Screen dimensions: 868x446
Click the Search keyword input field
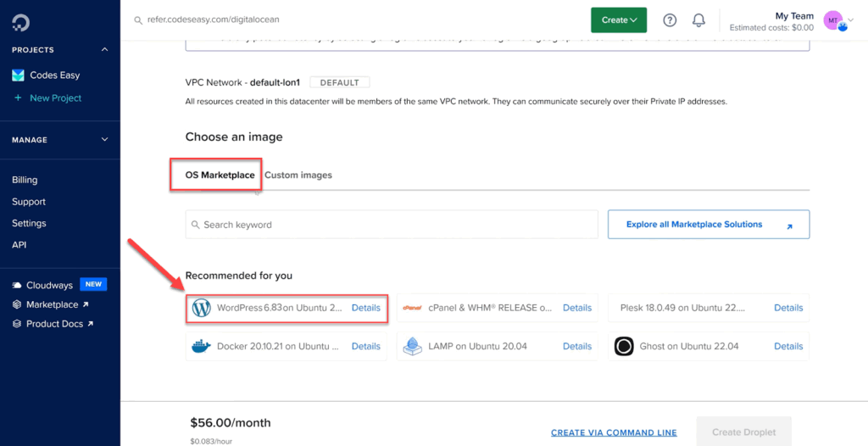click(x=392, y=225)
